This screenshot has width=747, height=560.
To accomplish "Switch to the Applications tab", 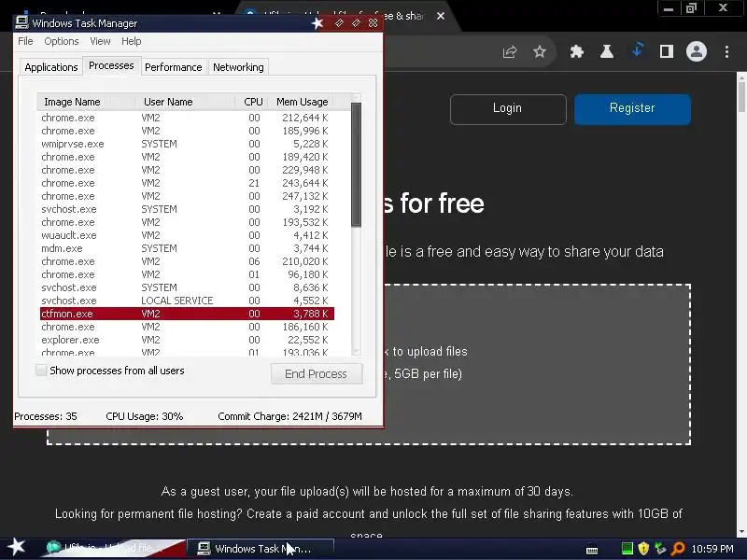I will (51, 67).
